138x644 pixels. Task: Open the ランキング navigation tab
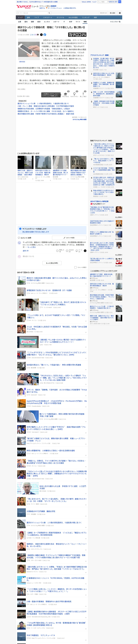pos(86,17)
